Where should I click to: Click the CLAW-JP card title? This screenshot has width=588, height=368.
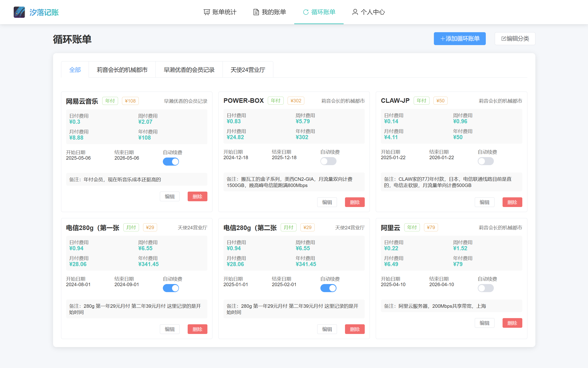(x=395, y=101)
